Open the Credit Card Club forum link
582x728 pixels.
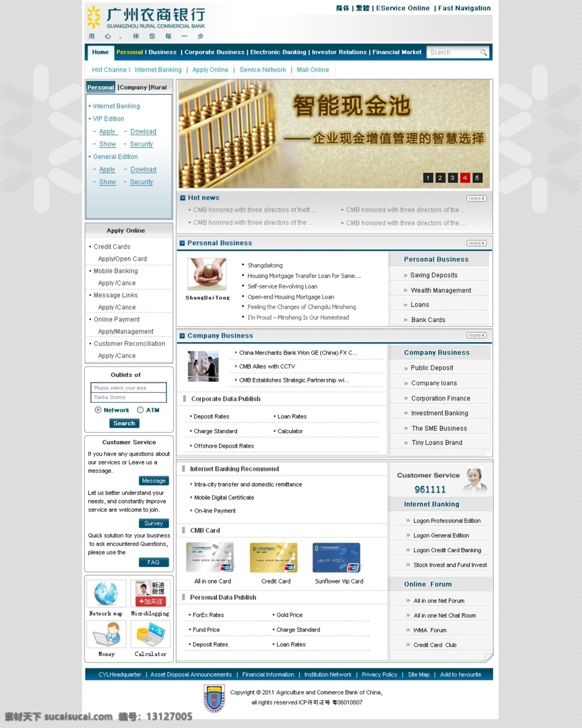[x=435, y=645]
